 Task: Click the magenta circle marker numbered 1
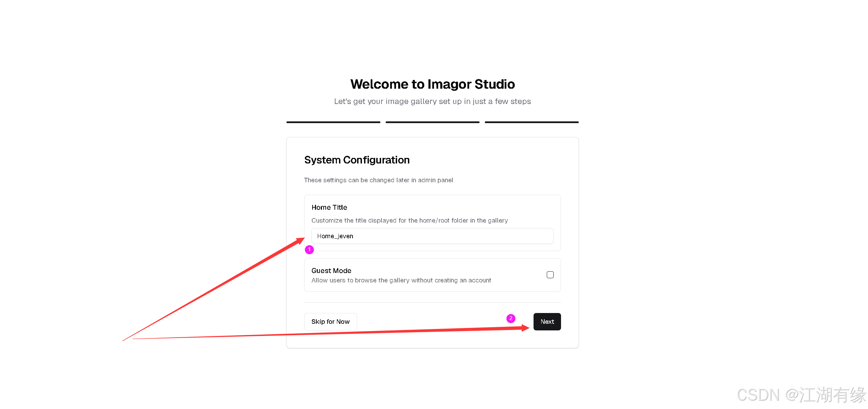click(x=309, y=249)
